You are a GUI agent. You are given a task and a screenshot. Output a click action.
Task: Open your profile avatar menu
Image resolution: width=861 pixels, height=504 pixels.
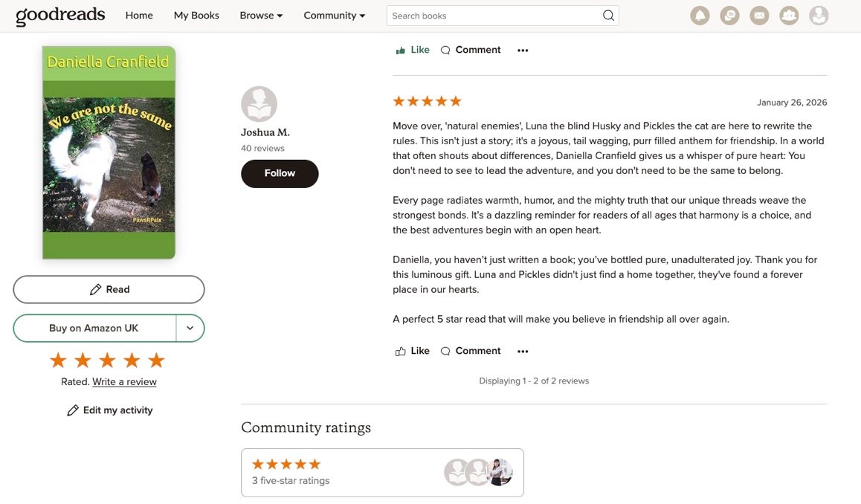click(x=819, y=16)
